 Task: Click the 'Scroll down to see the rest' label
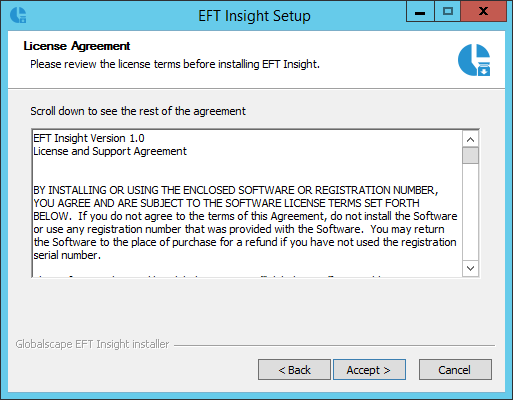point(138,111)
